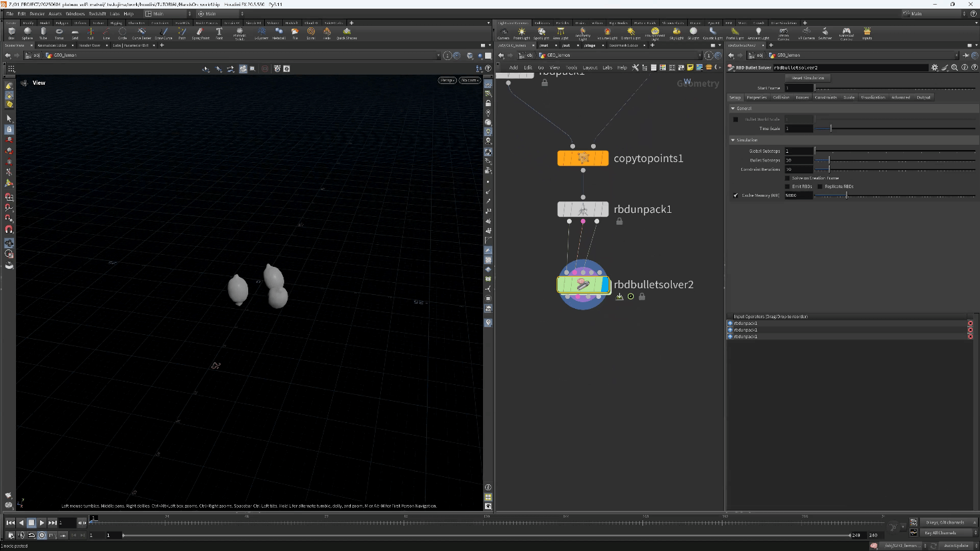Disable the Cache Memory checkbox

[736, 195]
